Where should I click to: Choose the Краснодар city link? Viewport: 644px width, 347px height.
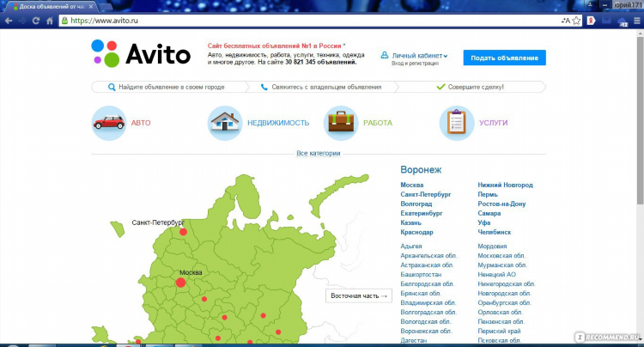[416, 232]
